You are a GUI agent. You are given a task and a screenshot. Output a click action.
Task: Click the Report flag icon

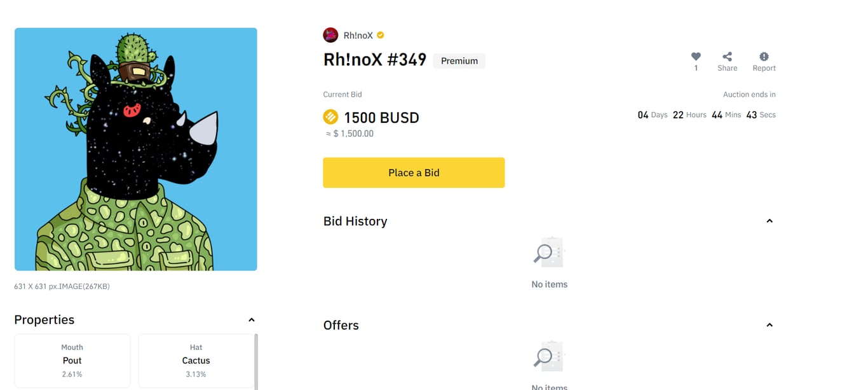764,57
